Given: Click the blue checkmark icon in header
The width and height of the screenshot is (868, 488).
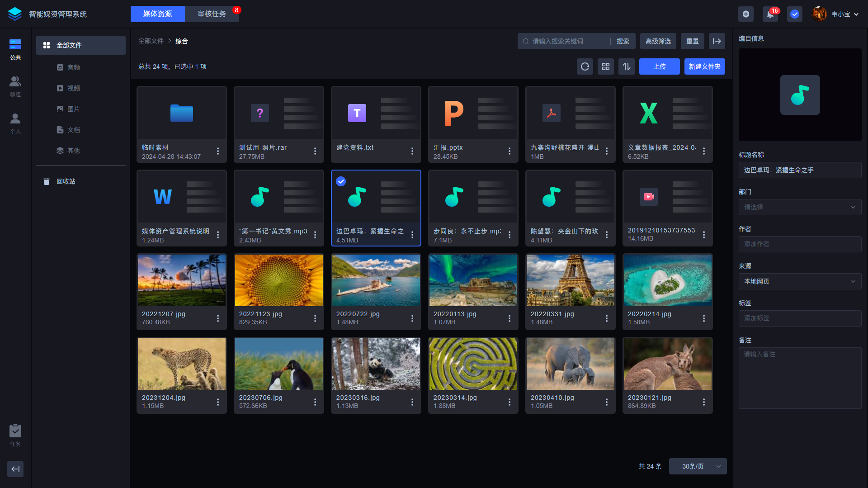Looking at the screenshot, I should [x=794, y=14].
